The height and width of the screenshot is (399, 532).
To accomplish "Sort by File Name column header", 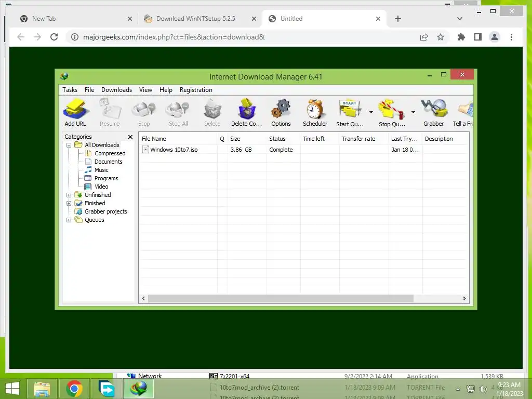I will click(x=178, y=139).
